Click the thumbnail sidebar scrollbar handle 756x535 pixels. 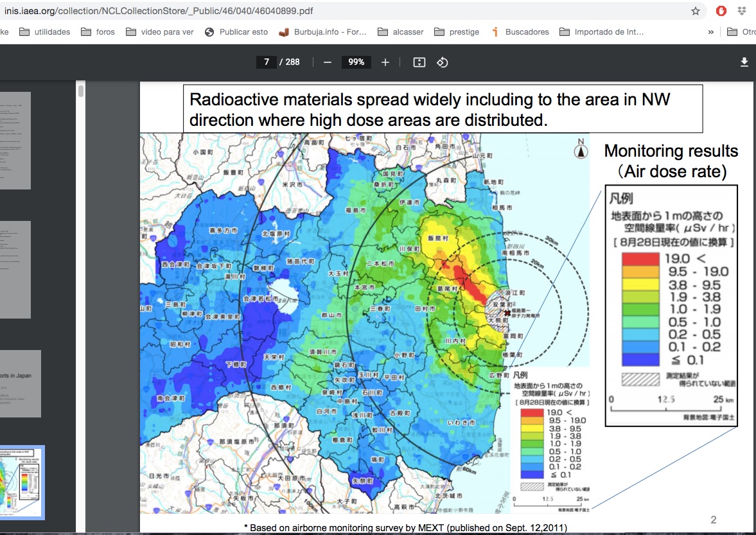click(81, 91)
